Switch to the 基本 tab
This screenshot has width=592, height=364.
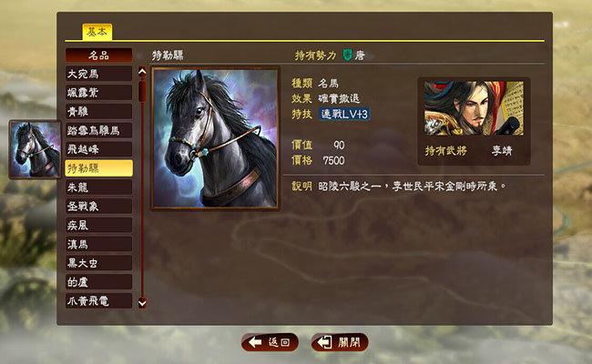point(97,32)
